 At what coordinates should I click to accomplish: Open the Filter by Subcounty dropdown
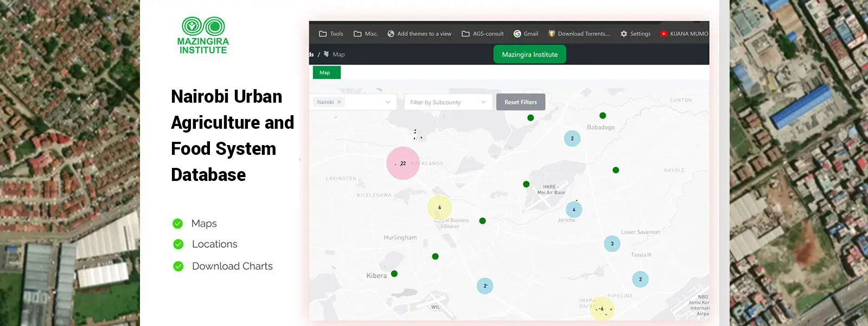pyautogui.click(x=448, y=102)
